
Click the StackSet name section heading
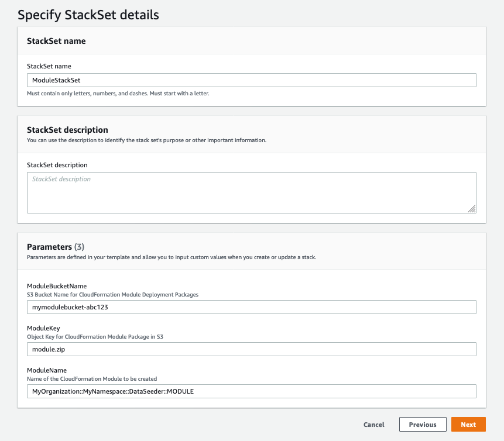pyautogui.click(x=57, y=41)
